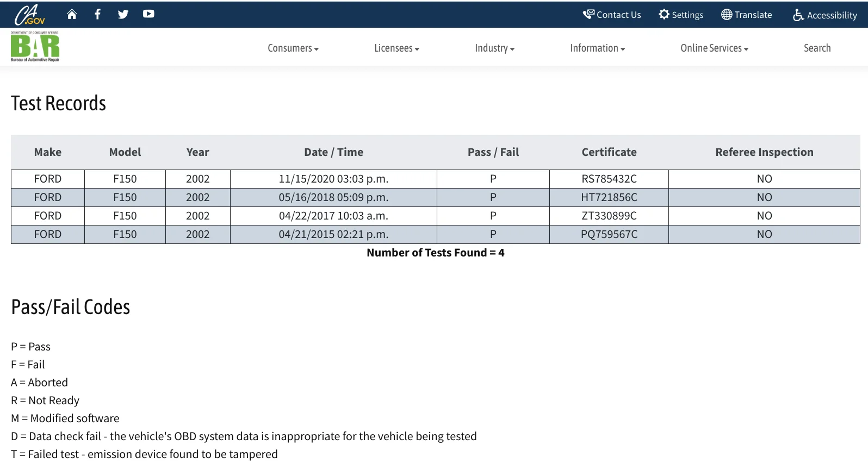The height and width of the screenshot is (470, 868).
Task: Open Search in the navigation bar
Action: (817, 48)
